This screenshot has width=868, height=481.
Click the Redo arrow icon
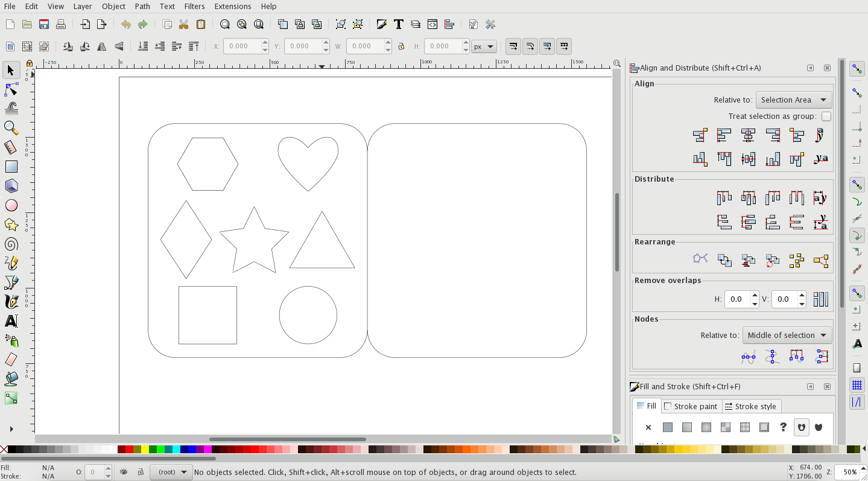tap(142, 24)
